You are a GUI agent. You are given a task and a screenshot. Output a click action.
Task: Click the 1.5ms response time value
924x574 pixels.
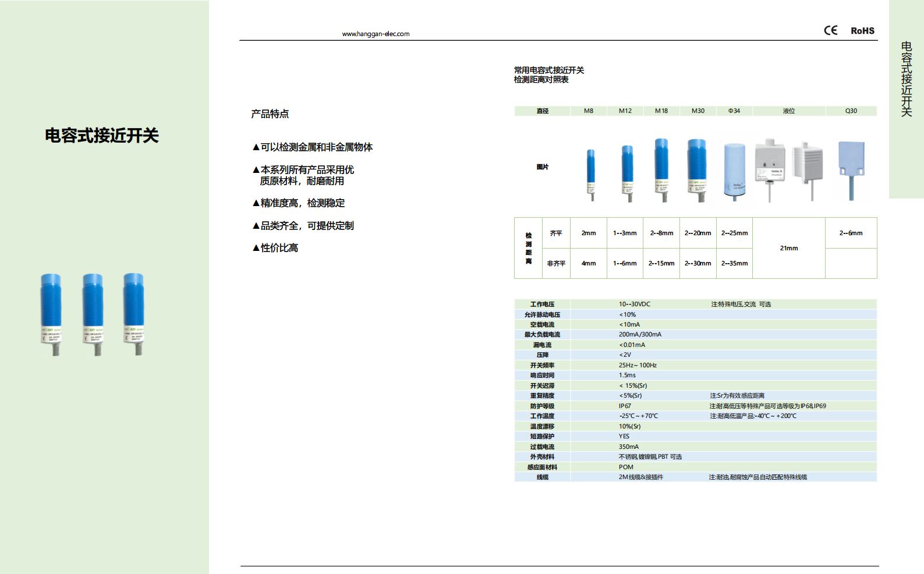pyautogui.click(x=627, y=375)
